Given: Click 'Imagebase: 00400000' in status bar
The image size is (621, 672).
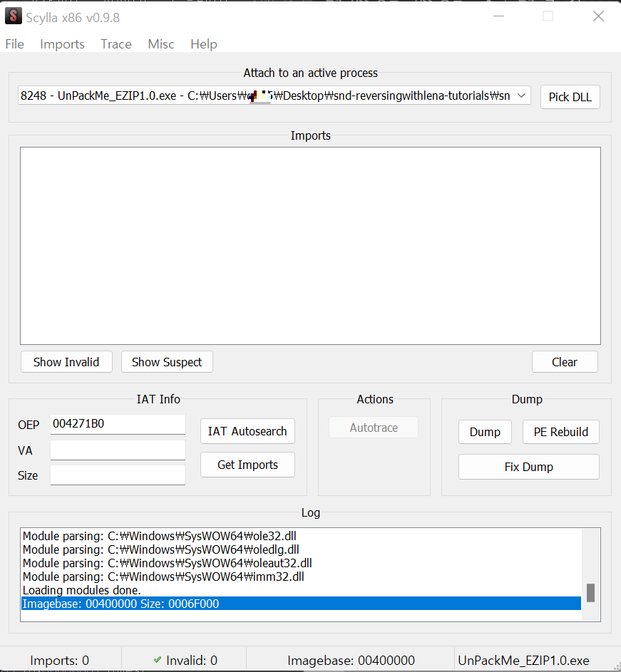Looking at the screenshot, I should click(351, 661).
